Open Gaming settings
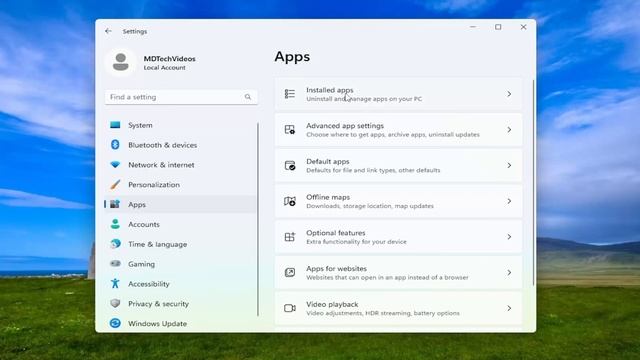This screenshot has height=360, width=640. 181,264
